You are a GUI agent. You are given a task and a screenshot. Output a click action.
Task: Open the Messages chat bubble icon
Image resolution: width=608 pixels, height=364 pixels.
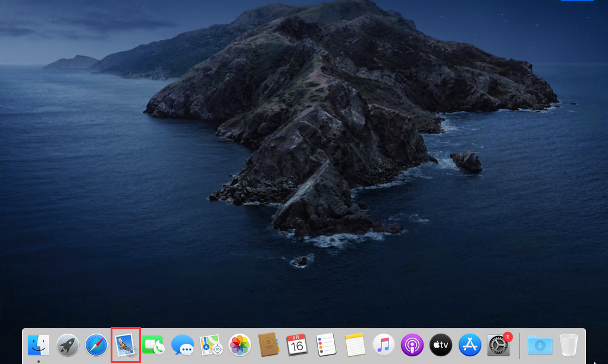coord(182,344)
